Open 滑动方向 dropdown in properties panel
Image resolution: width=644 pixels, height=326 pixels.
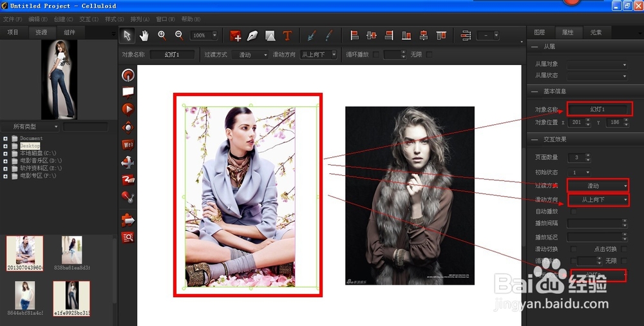pyautogui.click(x=598, y=200)
